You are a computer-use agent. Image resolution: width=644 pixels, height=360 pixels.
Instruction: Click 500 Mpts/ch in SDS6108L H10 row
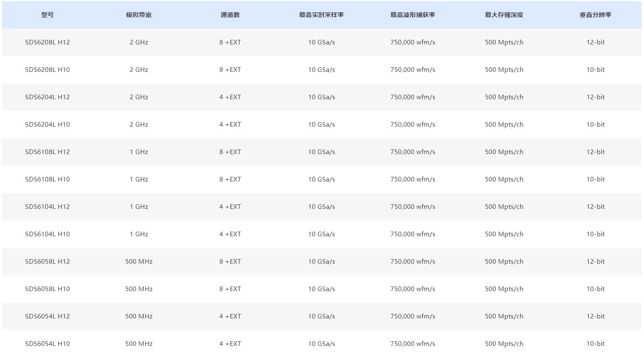point(504,179)
